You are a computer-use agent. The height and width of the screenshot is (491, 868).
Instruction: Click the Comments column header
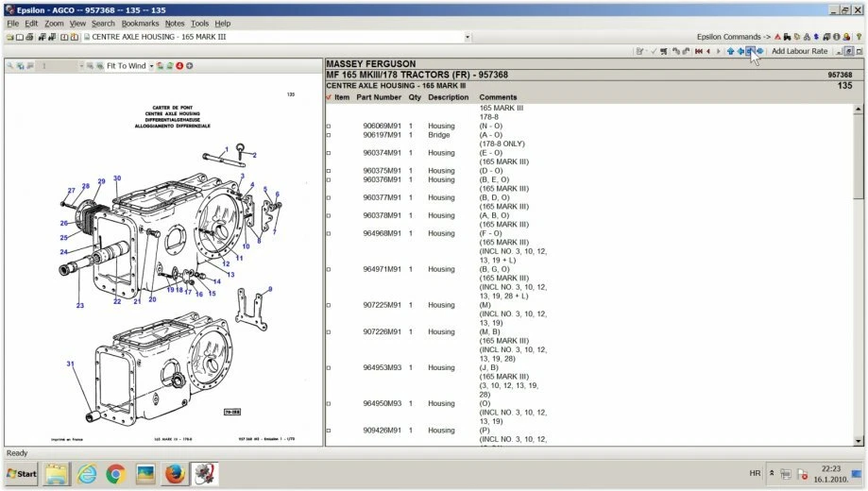[498, 97]
